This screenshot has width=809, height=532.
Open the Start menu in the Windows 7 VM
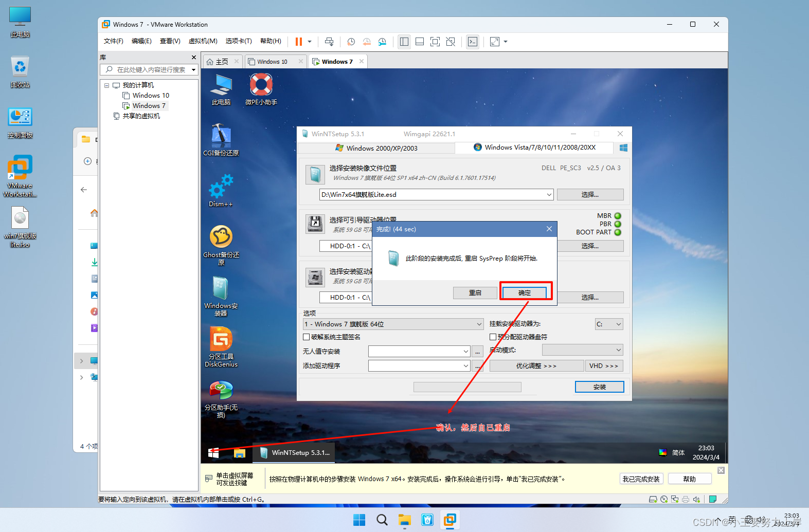[x=213, y=453]
